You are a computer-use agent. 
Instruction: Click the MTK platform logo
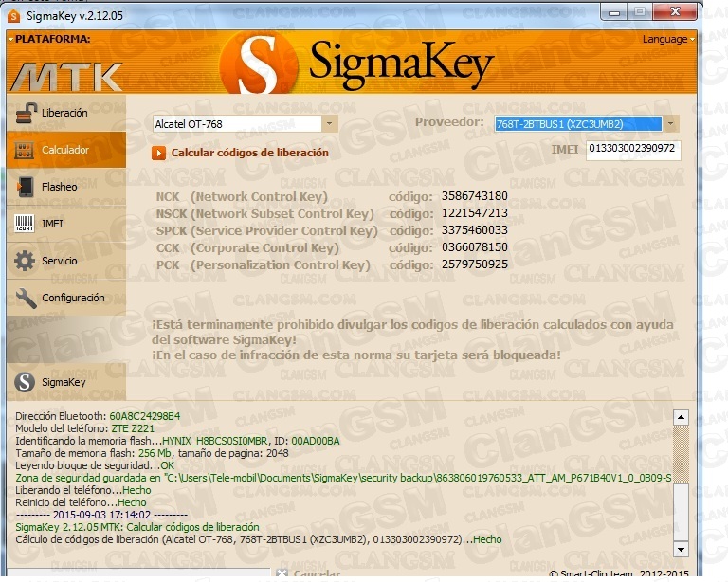click(x=66, y=76)
